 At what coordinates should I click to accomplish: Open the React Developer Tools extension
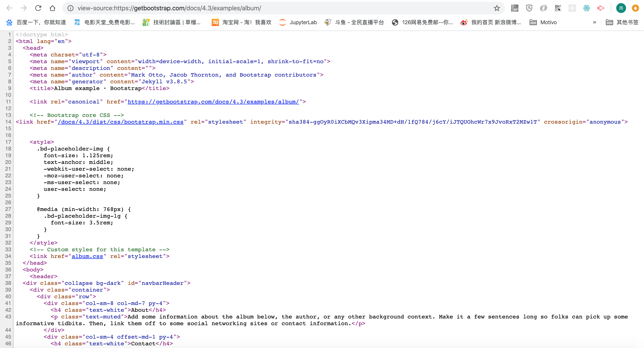[x=572, y=8]
